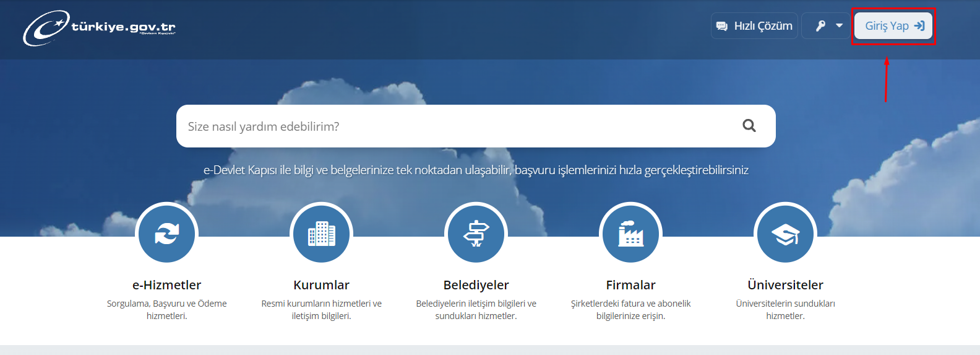Open Belediyeler signpost icon
The image size is (980, 355).
(476, 234)
